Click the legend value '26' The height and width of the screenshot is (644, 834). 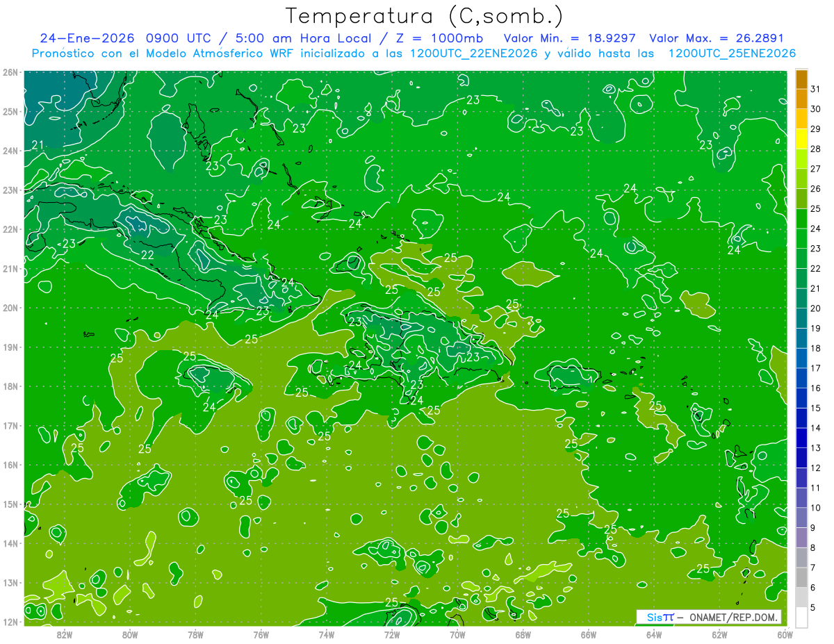(x=815, y=189)
